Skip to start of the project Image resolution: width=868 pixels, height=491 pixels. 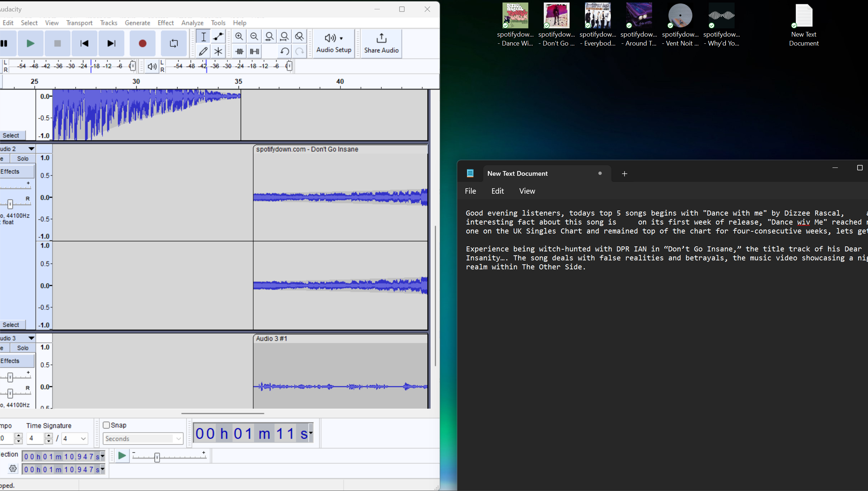tap(84, 43)
